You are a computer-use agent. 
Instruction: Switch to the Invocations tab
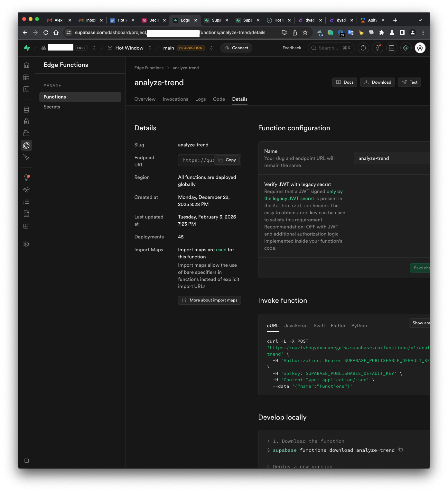click(x=175, y=99)
